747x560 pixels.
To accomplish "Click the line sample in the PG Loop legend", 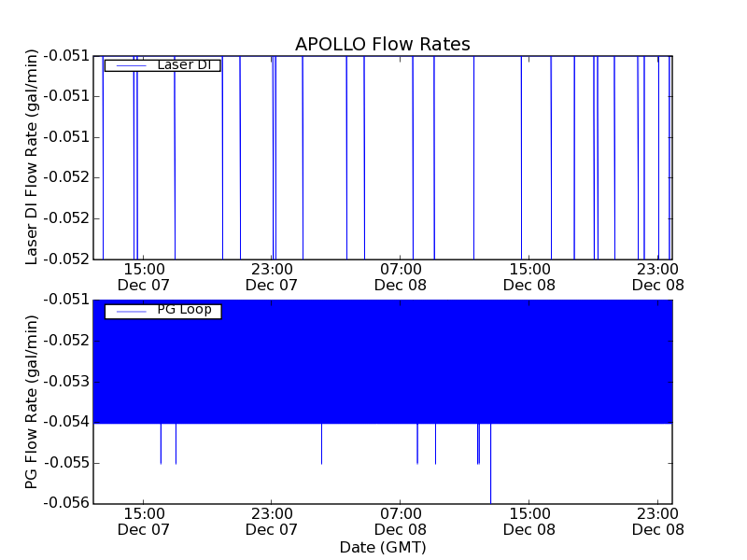I will point(132,312).
